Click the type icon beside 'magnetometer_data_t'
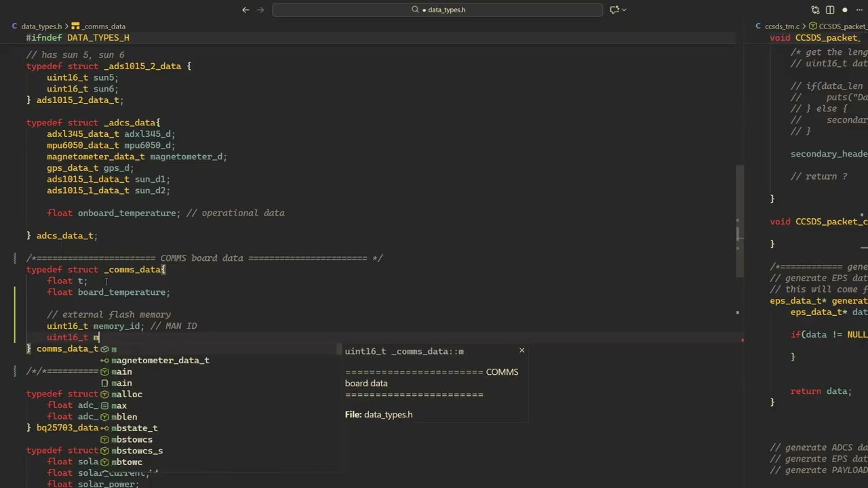The image size is (868, 488). 104,361
